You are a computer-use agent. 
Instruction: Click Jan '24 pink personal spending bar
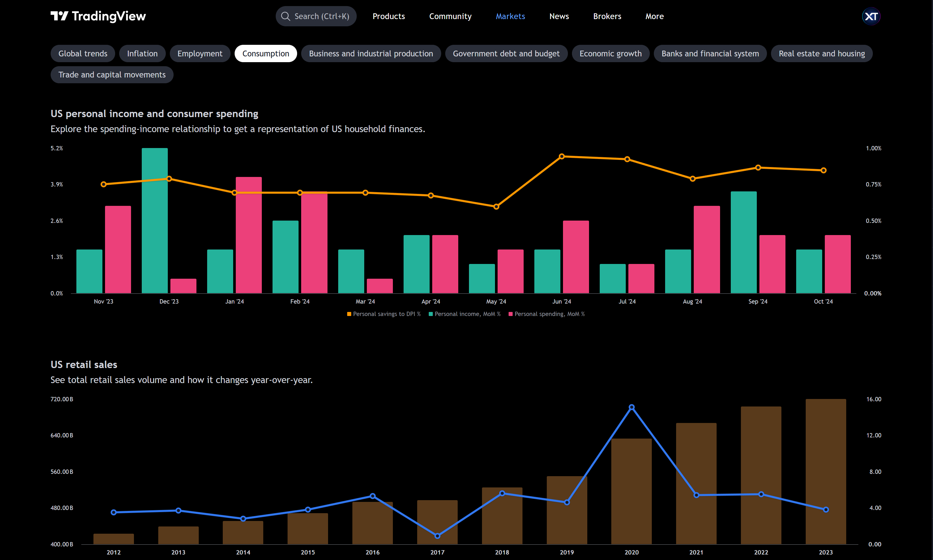[x=249, y=235]
